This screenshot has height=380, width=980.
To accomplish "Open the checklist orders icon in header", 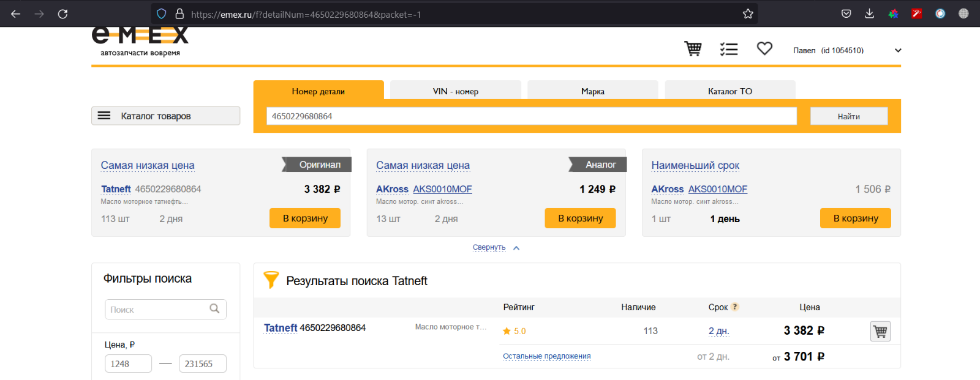I will (x=729, y=49).
